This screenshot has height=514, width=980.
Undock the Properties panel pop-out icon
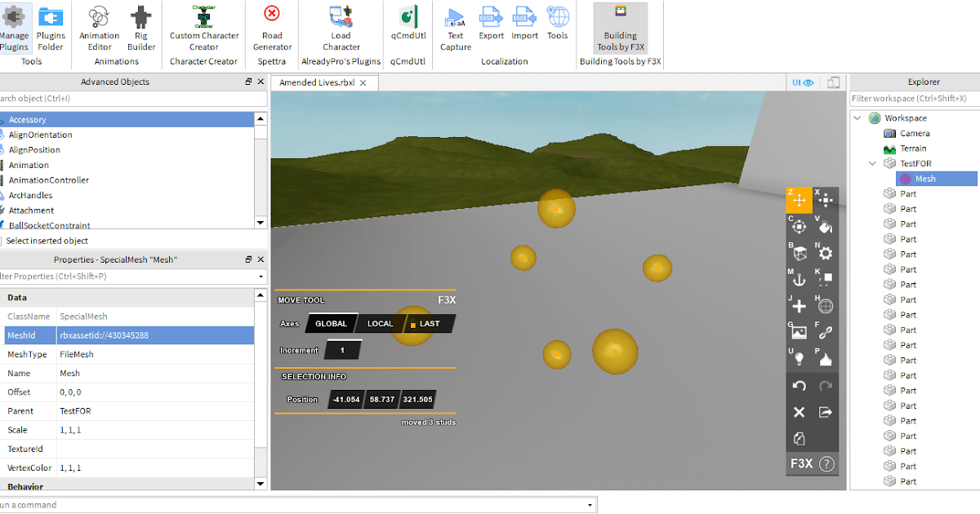[249, 259]
